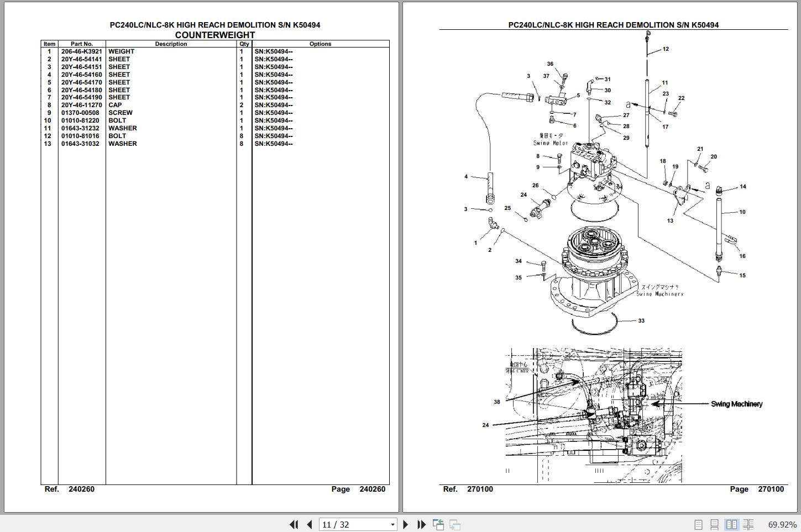Go to the next page
The image size is (801, 532).
(406, 524)
